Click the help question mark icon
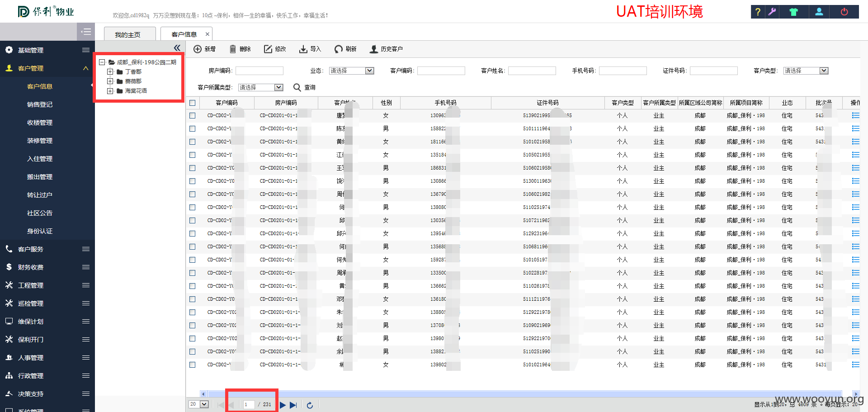The width and height of the screenshot is (868, 412). coord(758,12)
